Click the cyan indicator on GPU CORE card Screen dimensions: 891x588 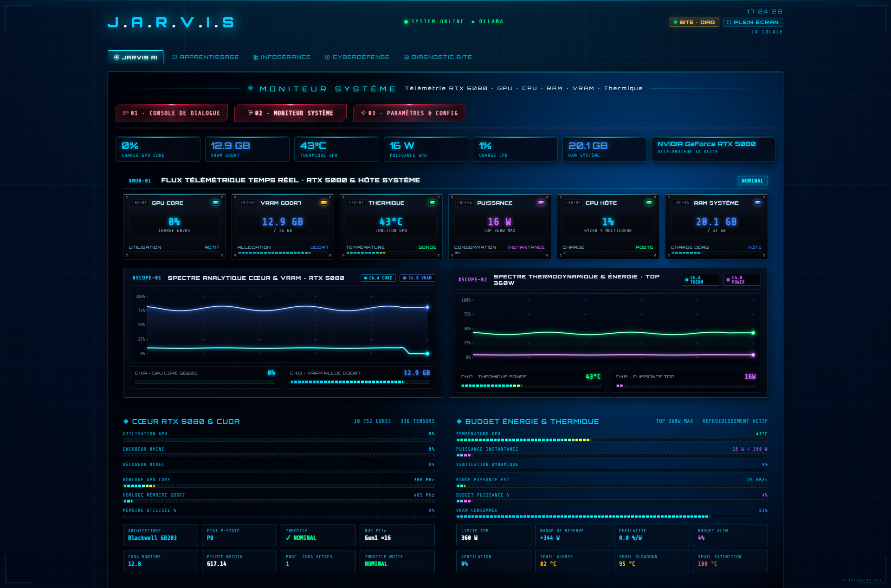pyautogui.click(x=216, y=202)
